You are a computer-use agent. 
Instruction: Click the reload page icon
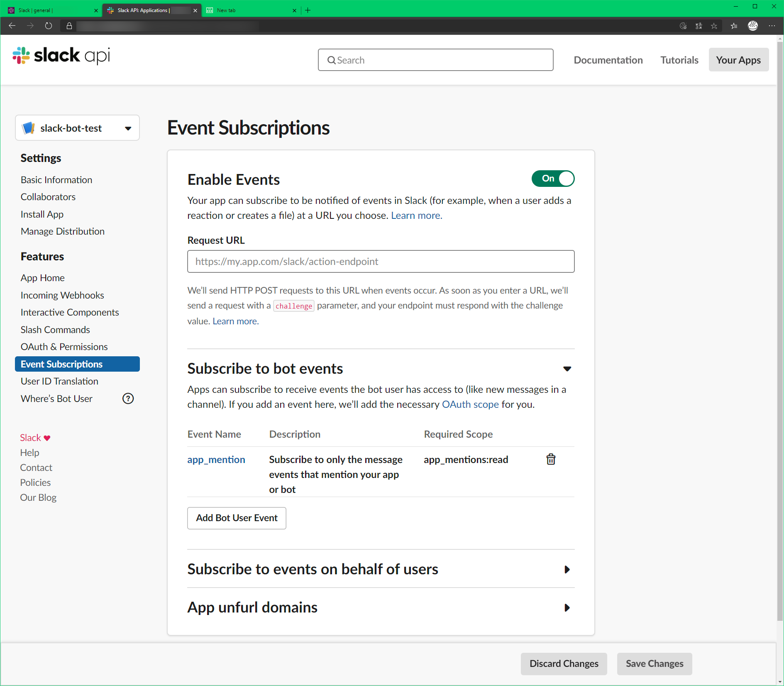pos(48,25)
